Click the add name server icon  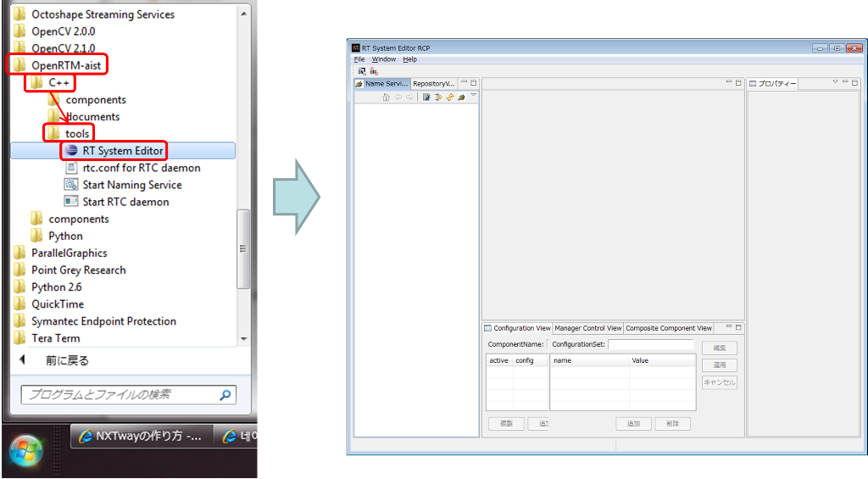click(426, 97)
